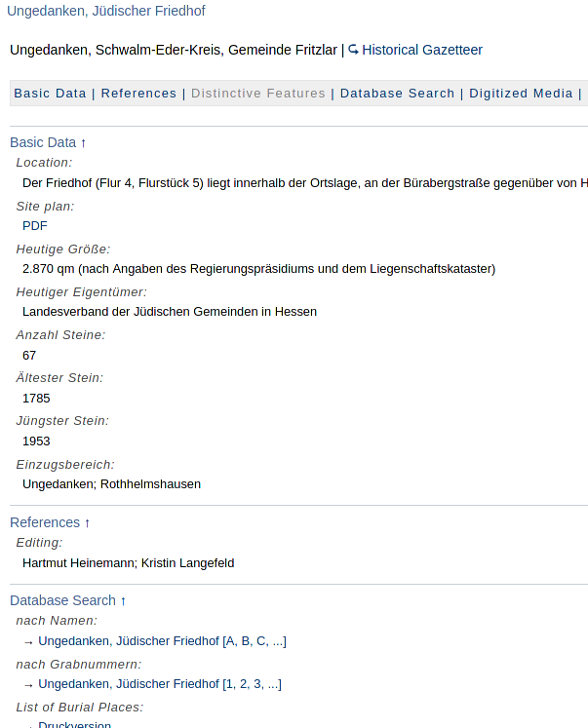Open the Historical Gazetteer link
Viewport: 588px width, 728px height.
point(422,50)
